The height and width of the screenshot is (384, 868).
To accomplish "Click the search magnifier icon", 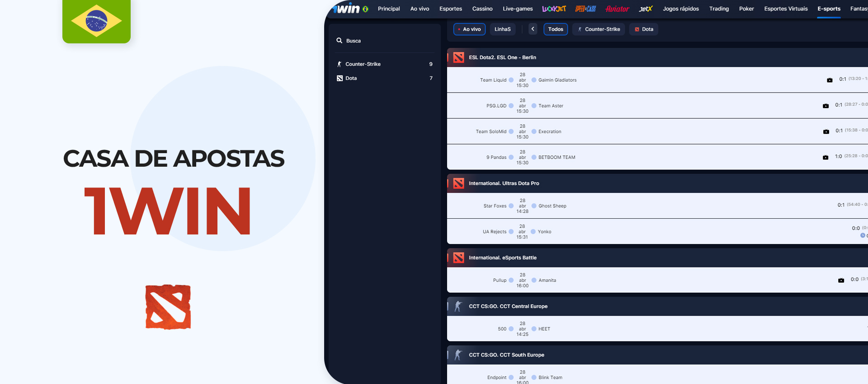I will click(x=339, y=41).
